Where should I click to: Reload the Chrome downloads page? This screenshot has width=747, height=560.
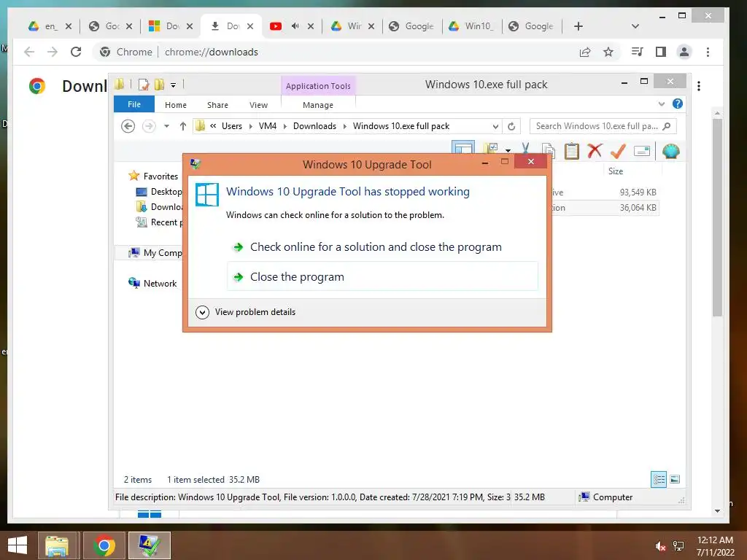tap(76, 52)
